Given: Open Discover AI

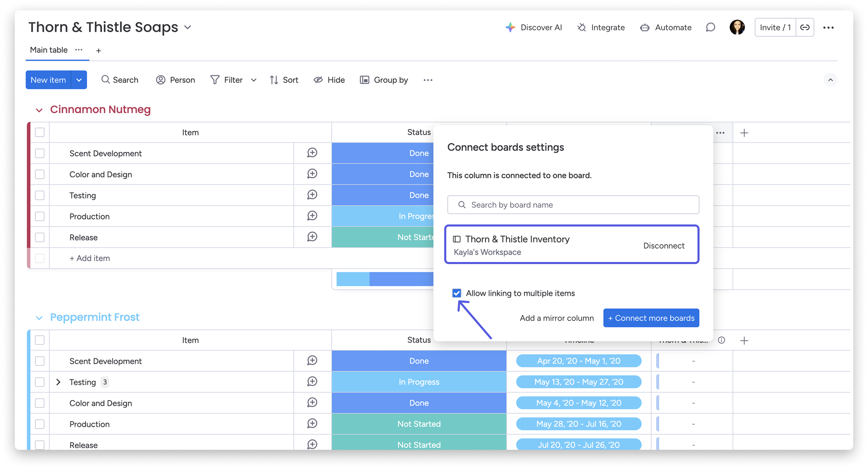Looking at the screenshot, I should coord(534,27).
